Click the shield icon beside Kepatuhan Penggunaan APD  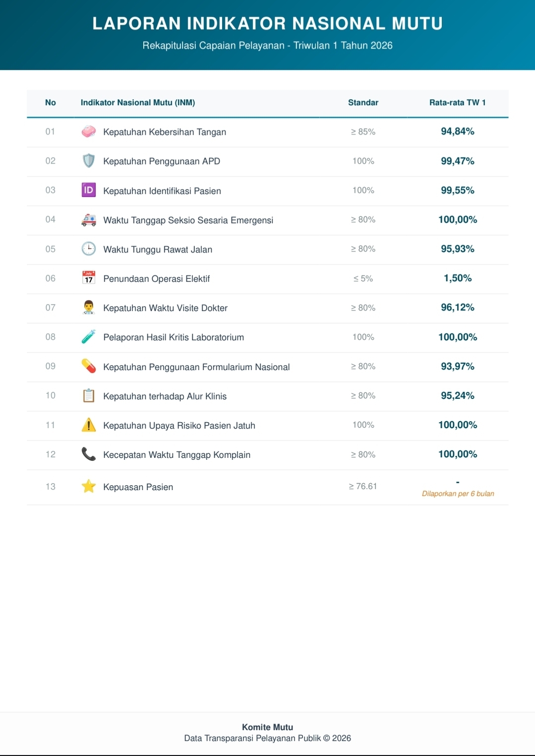point(89,161)
